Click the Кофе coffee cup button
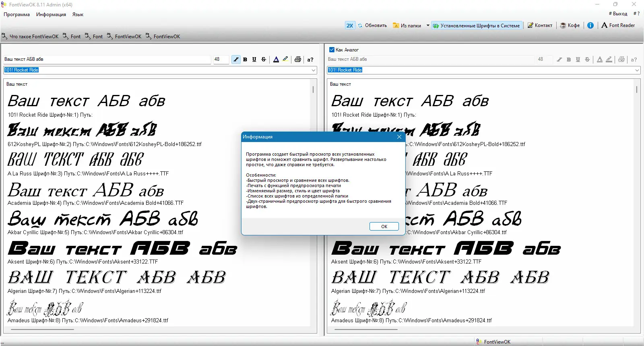The height and width of the screenshot is (346, 644). pyautogui.click(x=570, y=25)
